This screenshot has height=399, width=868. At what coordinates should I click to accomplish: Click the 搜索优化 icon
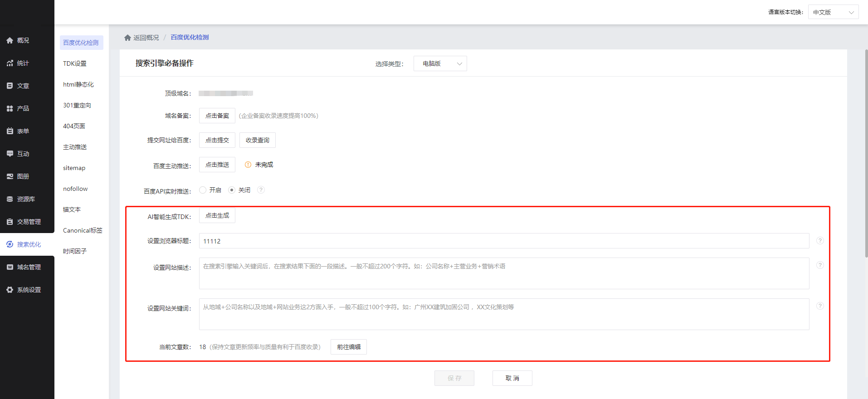pos(10,244)
